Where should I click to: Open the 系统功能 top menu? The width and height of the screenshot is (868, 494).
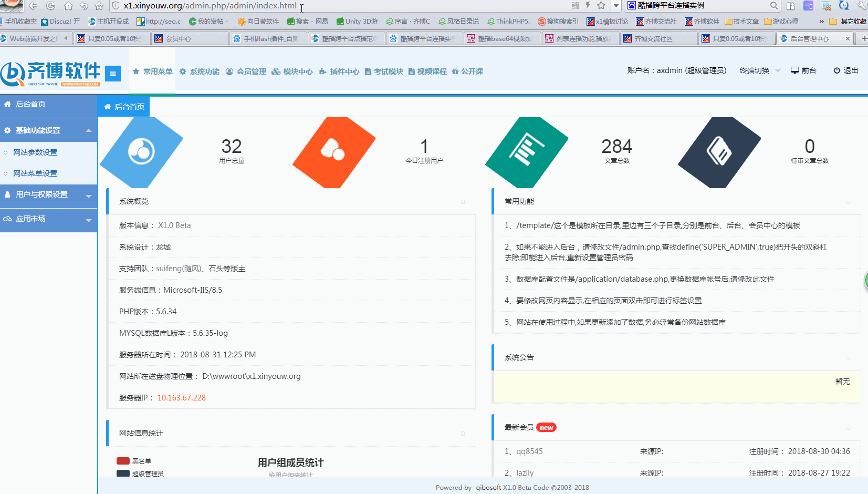click(200, 71)
